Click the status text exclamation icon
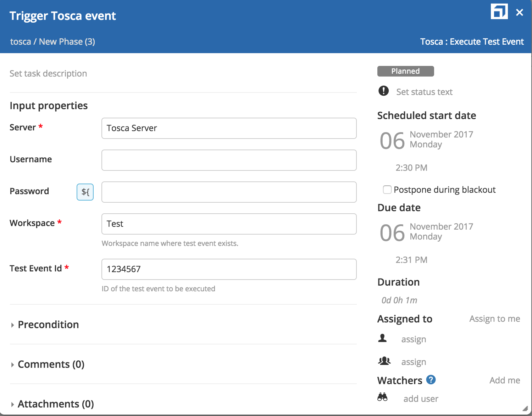 [x=383, y=91]
